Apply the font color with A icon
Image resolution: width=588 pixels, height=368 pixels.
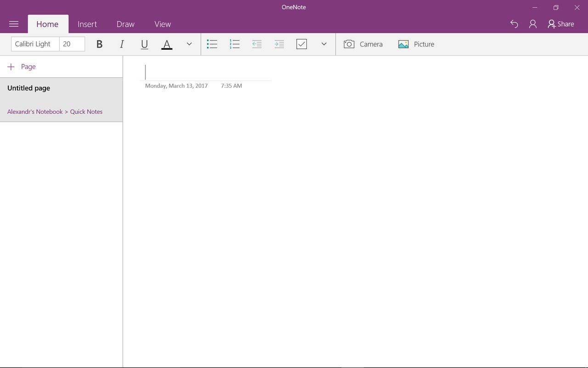click(x=167, y=44)
